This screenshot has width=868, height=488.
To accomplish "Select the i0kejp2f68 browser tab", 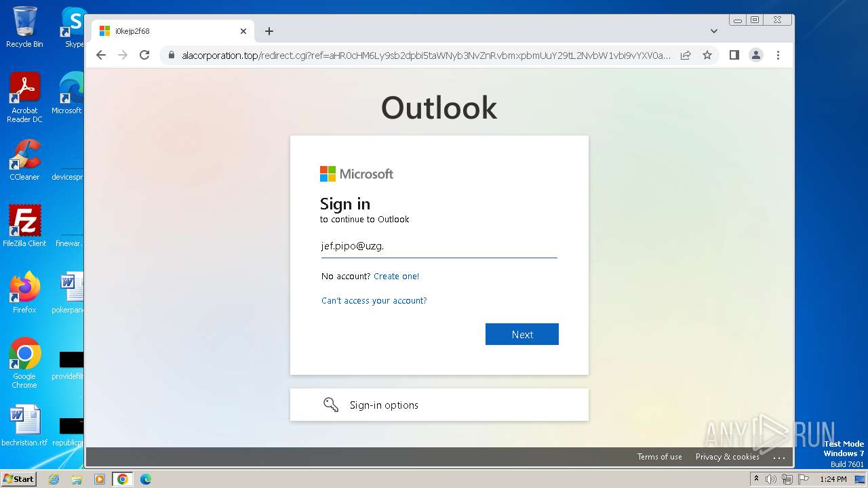I will [173, 31].
